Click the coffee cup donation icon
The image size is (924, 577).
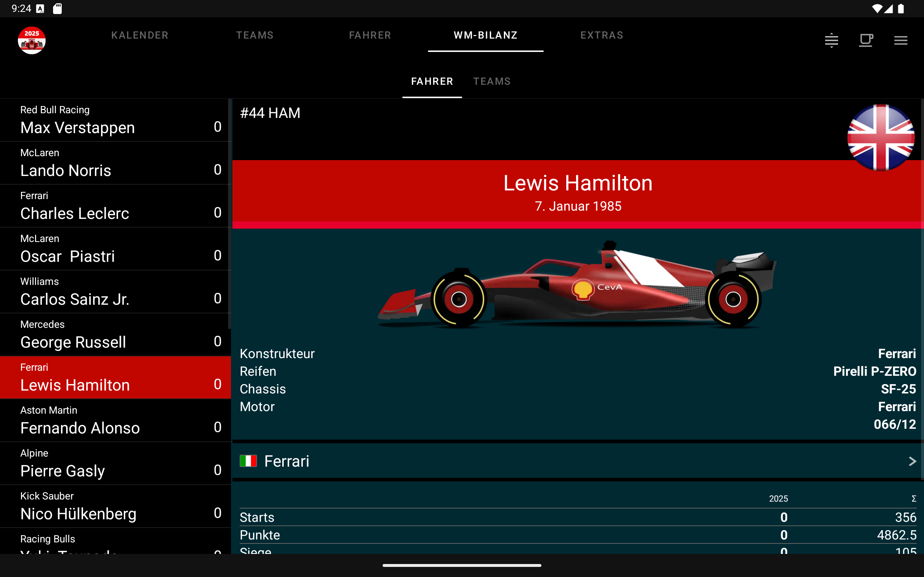[866, 40]
